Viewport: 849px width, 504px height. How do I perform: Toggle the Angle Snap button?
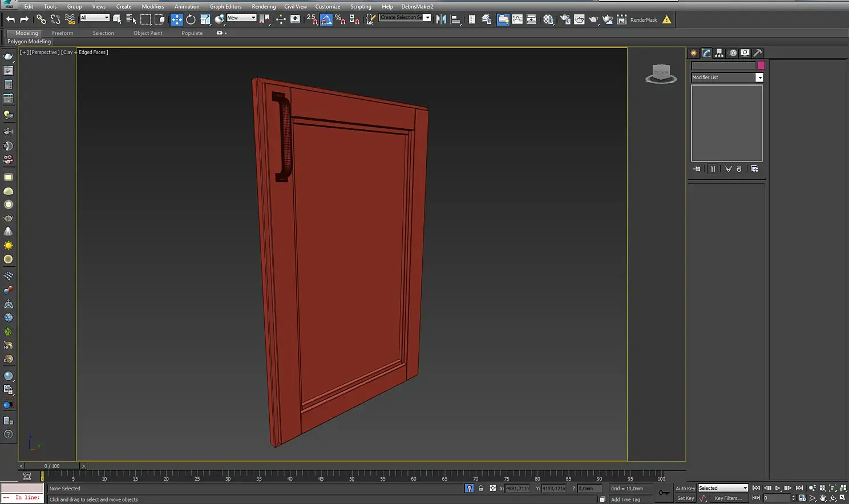[326, 19]
